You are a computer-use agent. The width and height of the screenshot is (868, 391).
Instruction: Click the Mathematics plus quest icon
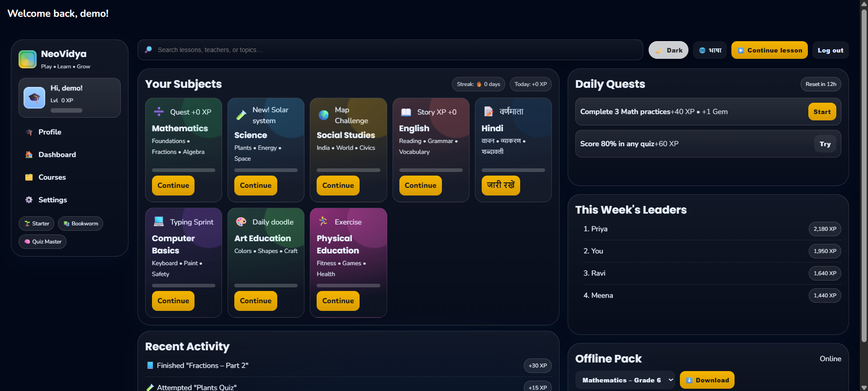(x=159, y=111)
